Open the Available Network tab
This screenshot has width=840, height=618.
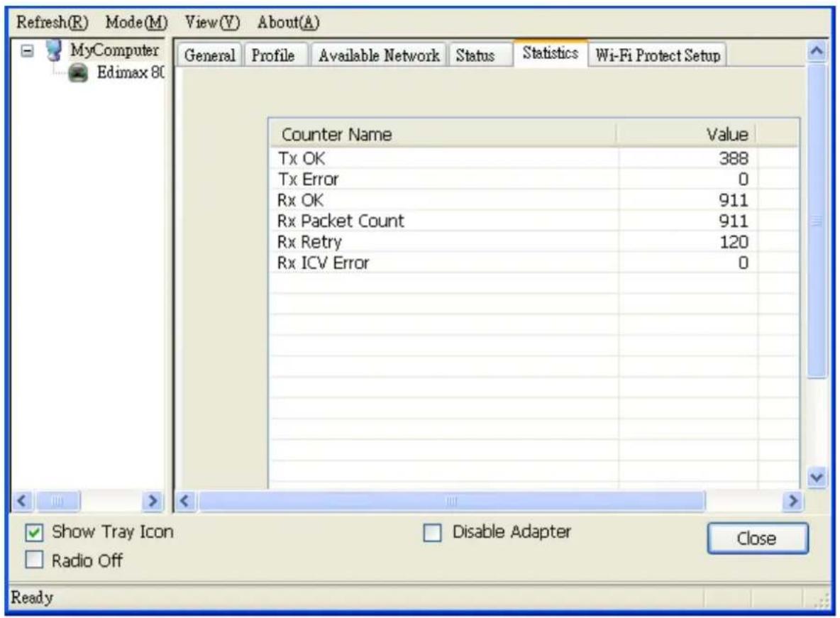click(379, 55)
